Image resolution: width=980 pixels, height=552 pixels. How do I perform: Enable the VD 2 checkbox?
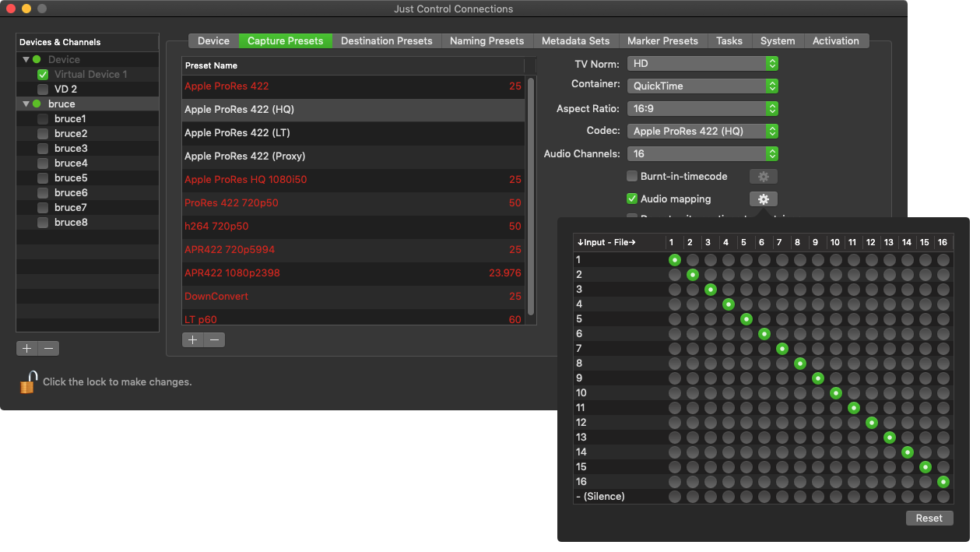(x=43, y=90)
